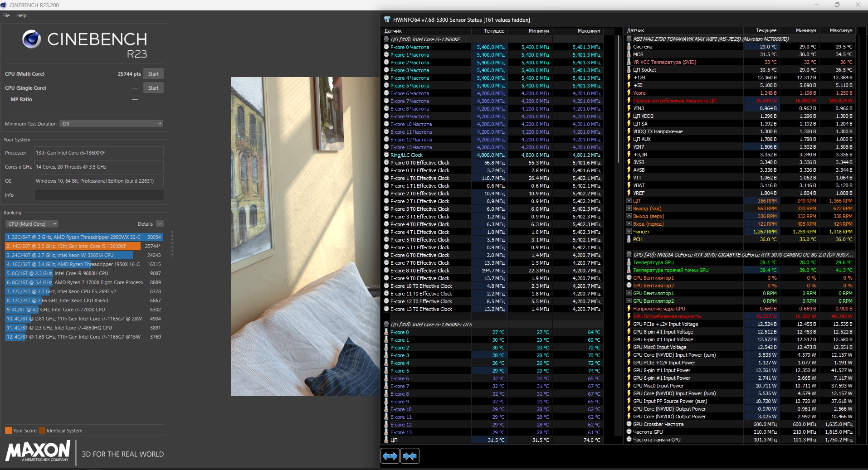Click the fan icon beside Выход (зад)

(629, 208)
